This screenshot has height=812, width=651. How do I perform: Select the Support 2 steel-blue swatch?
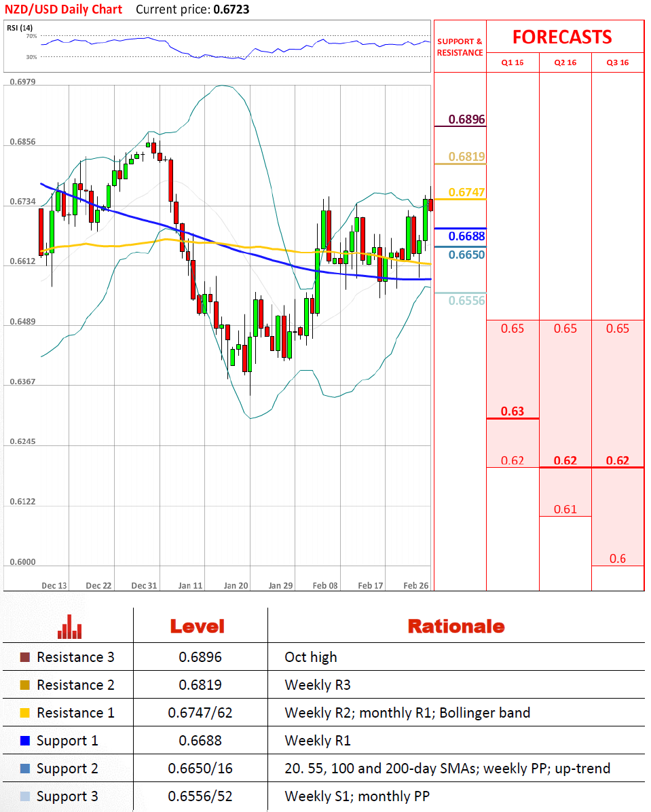click(x=25, y=769)
